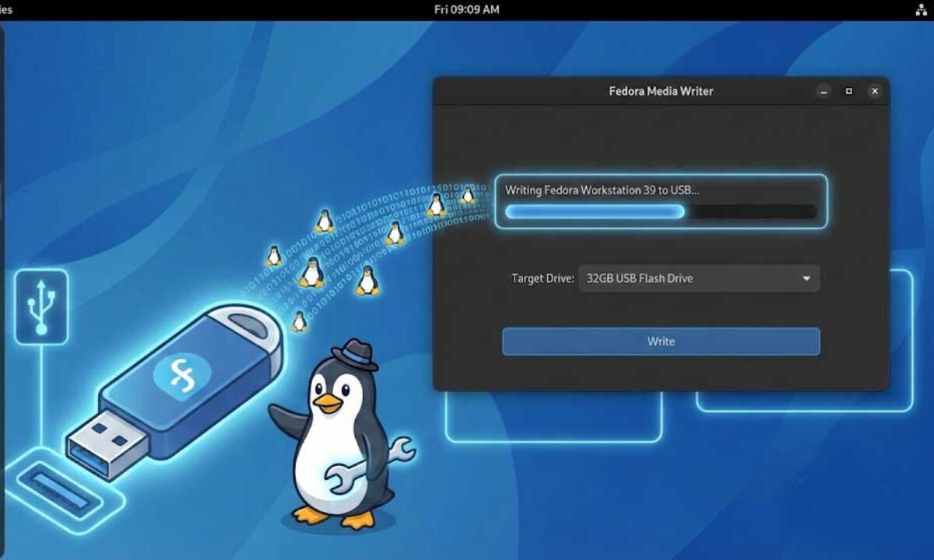Click the Fedora Media Writer title bar text
Image resolution: width=934 pixels, height=560 pixels.
click(x=661, y=91)
